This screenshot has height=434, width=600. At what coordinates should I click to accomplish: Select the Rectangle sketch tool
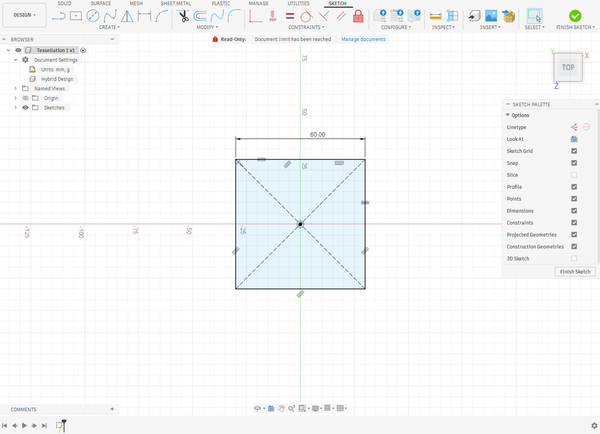point(76,16)
